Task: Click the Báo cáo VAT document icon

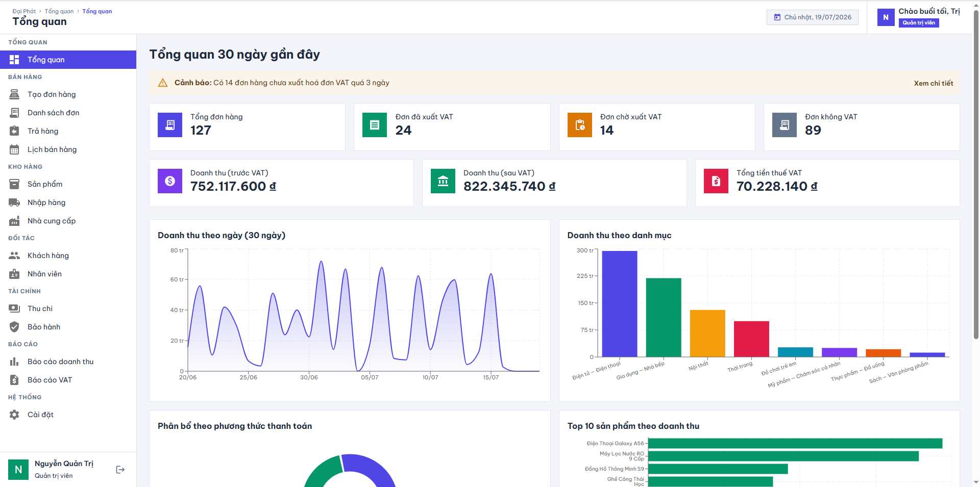Action: pos(14,380)
